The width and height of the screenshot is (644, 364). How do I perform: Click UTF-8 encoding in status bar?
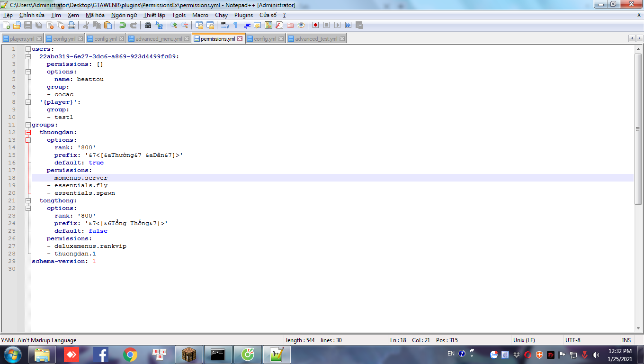tap(572, 340)
